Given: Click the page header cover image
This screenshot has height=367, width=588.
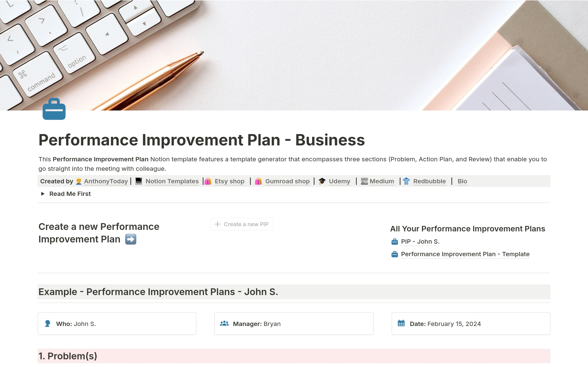Looking at the screenshot, I should (x=294, y=55).
